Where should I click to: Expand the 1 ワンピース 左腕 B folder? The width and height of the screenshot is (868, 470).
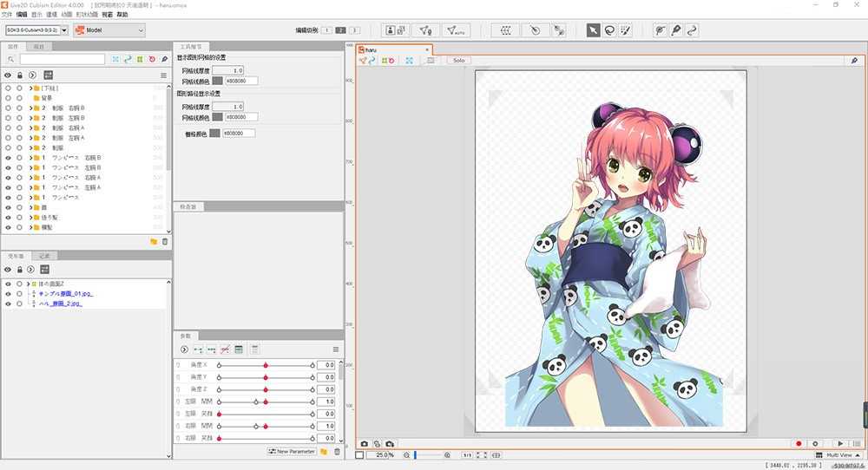(31, 167)
